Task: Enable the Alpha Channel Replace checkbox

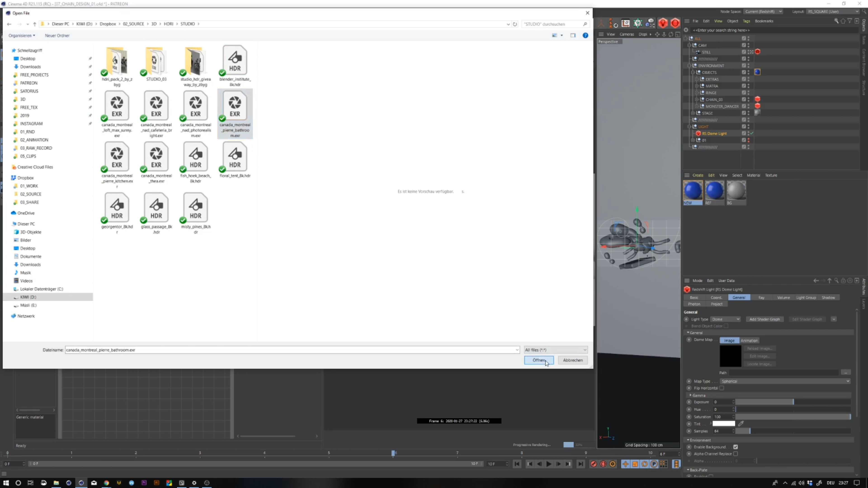Action: (736, 454)
